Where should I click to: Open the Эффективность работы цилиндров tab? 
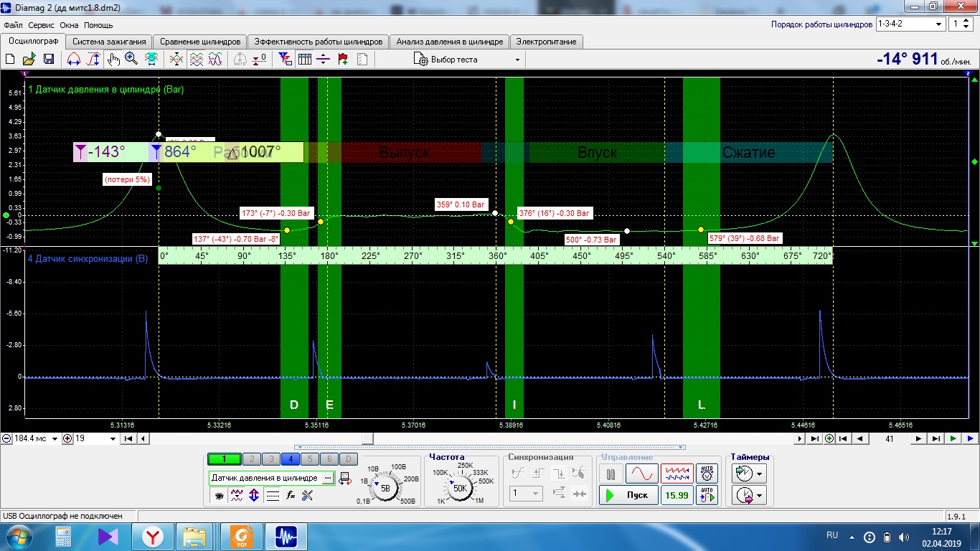click(x=319, y=42)
